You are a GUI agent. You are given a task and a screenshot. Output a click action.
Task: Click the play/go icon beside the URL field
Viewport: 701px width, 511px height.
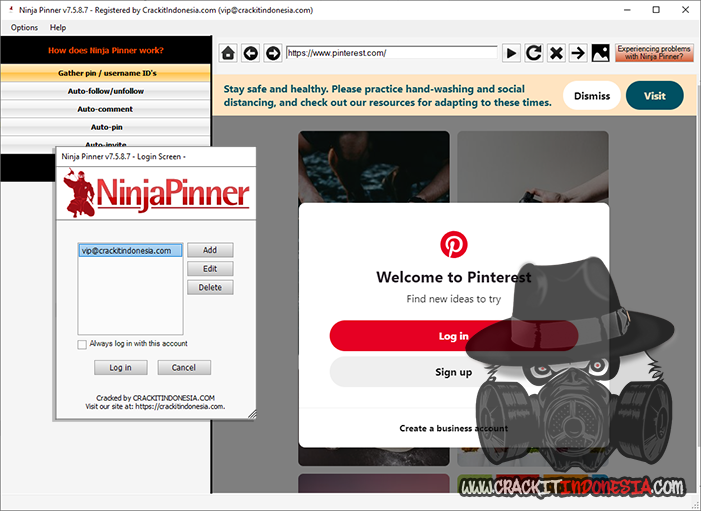(x=511, y=53)
